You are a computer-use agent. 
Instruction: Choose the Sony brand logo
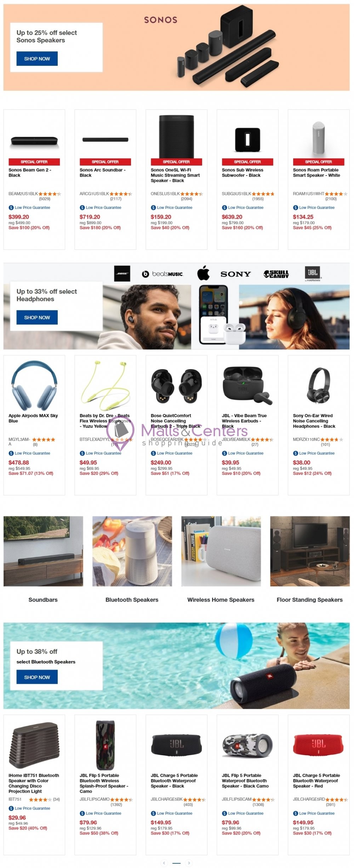click(x=235, y=274)
